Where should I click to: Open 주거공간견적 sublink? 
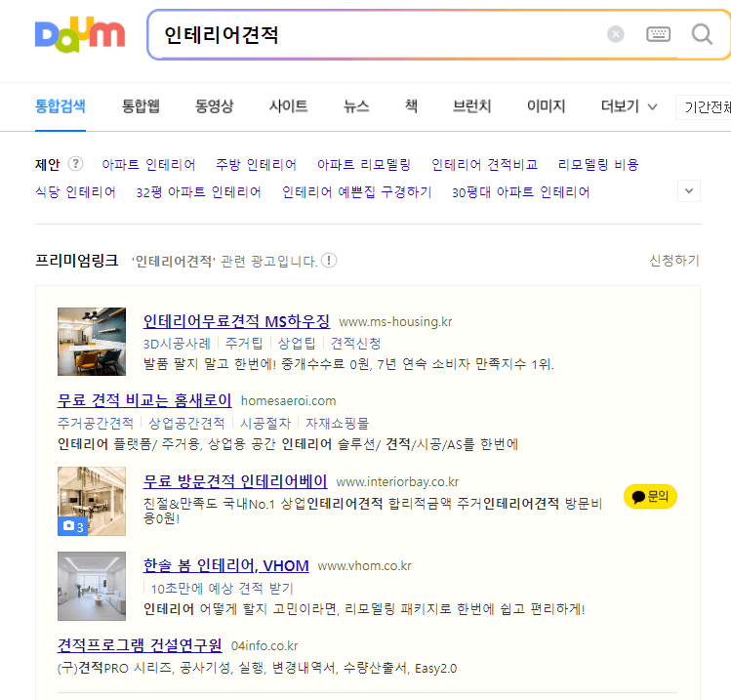click(96, 424)
